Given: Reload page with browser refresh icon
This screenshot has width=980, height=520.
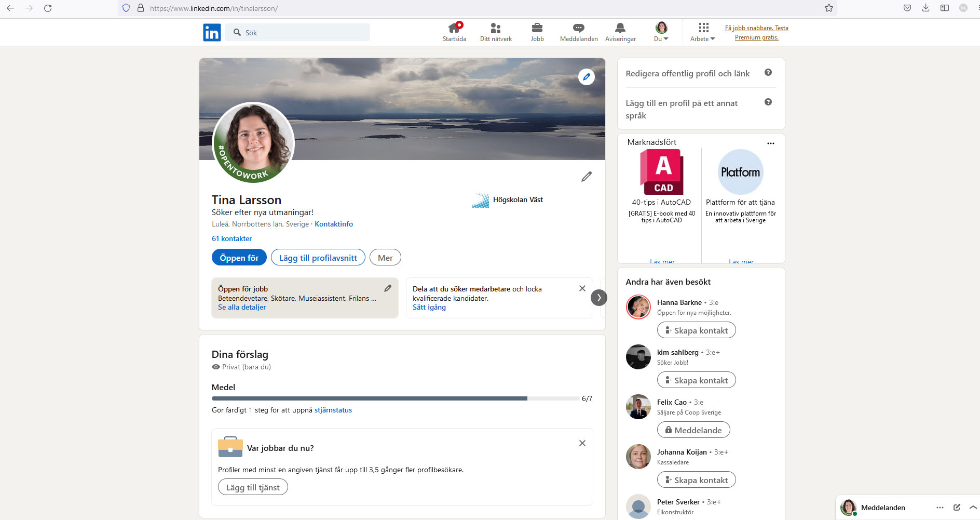Looking at the screenshot, I should coord(48,8).
